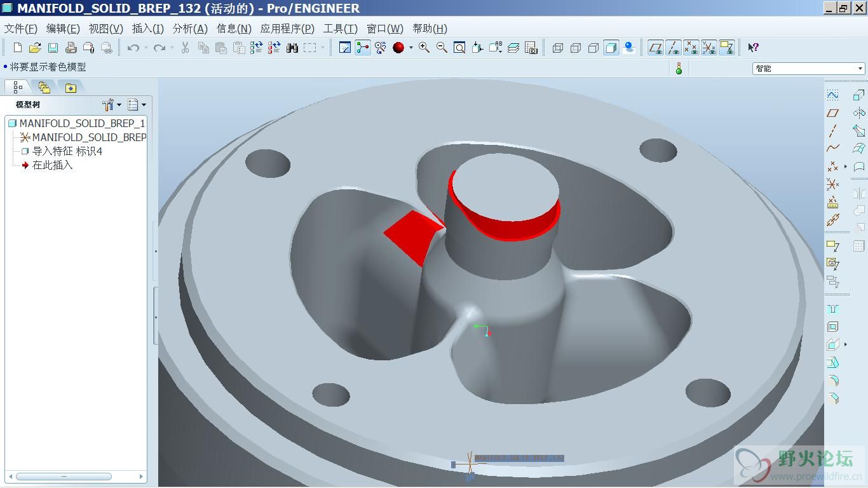Select the Shell tool
This screenshot has height=488, width=868.
click(832, 327)
